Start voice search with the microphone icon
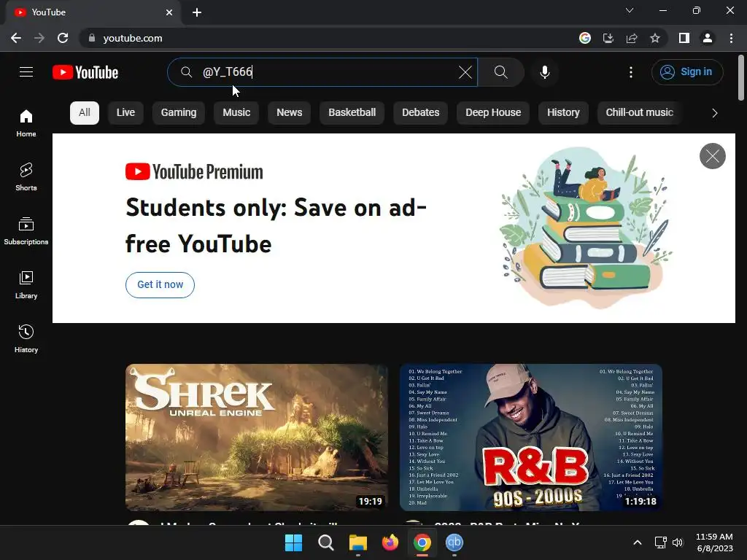Viewport: 747px width, 560px height. point(545,72)
